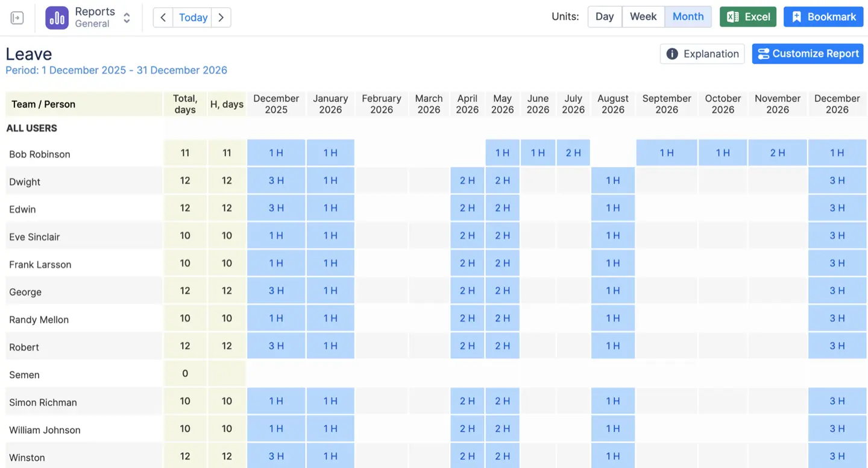The height and width of the screenshot is (468, 868).
Task: Click Bob Robinson's H days value 11
Action: (227, 153)
